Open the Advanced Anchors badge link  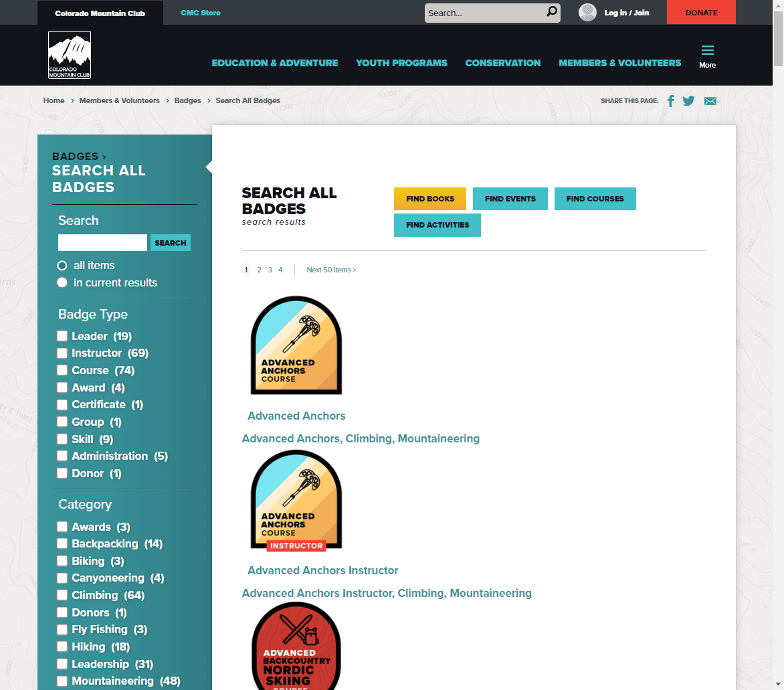(x=296, y=416)
